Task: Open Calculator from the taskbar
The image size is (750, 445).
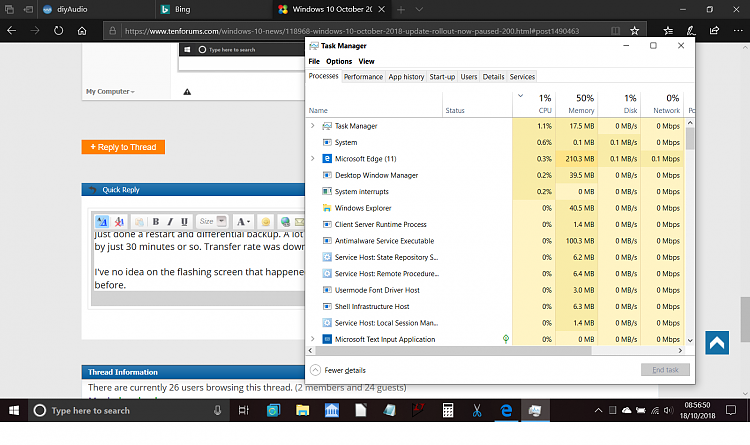Action: [448, 411]
